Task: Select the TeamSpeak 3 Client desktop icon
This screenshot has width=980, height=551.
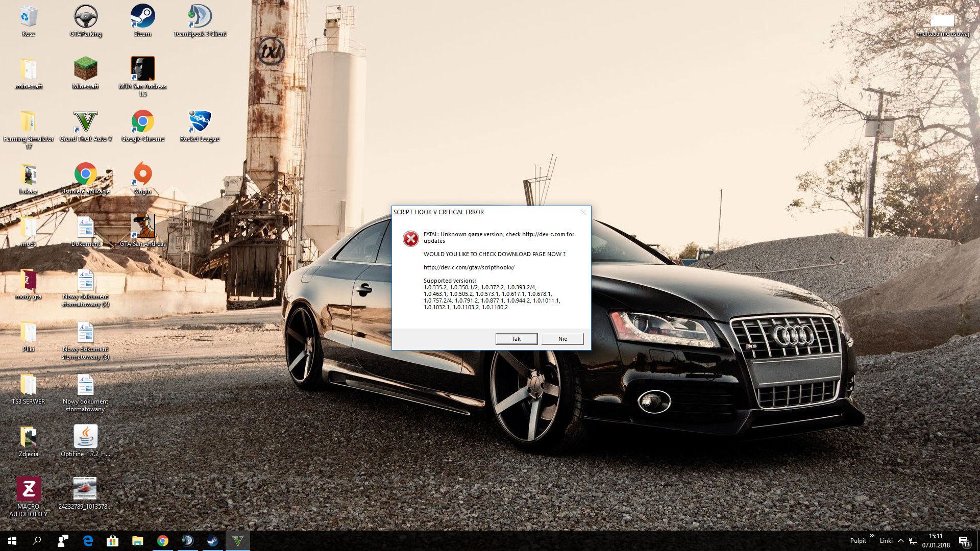Action: (200, 18)
